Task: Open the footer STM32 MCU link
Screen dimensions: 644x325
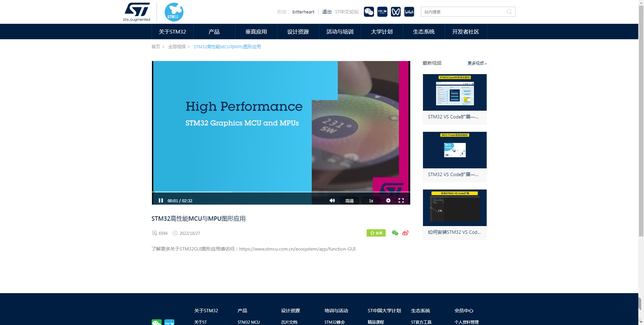Action: (249, 322)
